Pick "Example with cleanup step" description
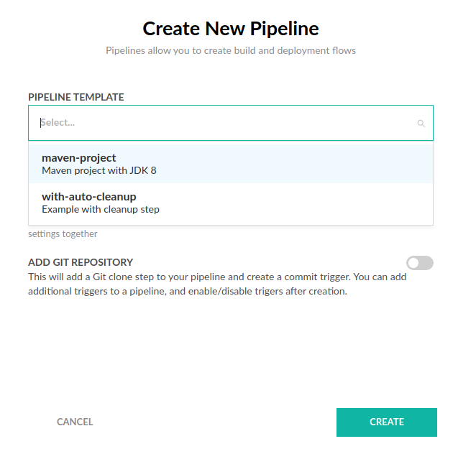 [x=101, y=210]
